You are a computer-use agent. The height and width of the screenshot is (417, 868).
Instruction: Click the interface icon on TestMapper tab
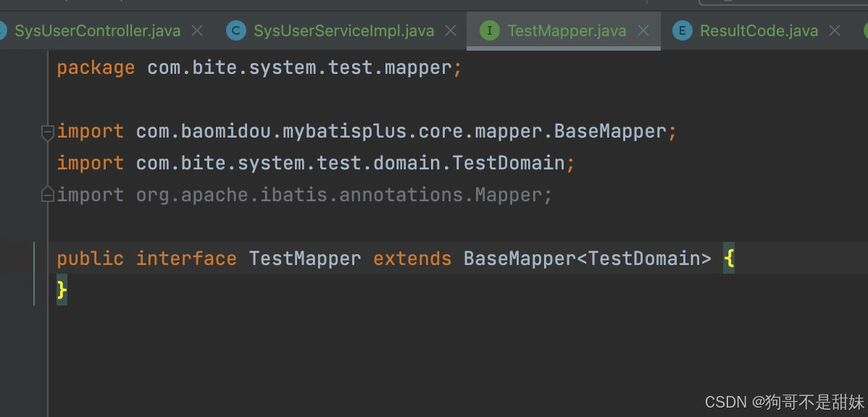(489, 31)
